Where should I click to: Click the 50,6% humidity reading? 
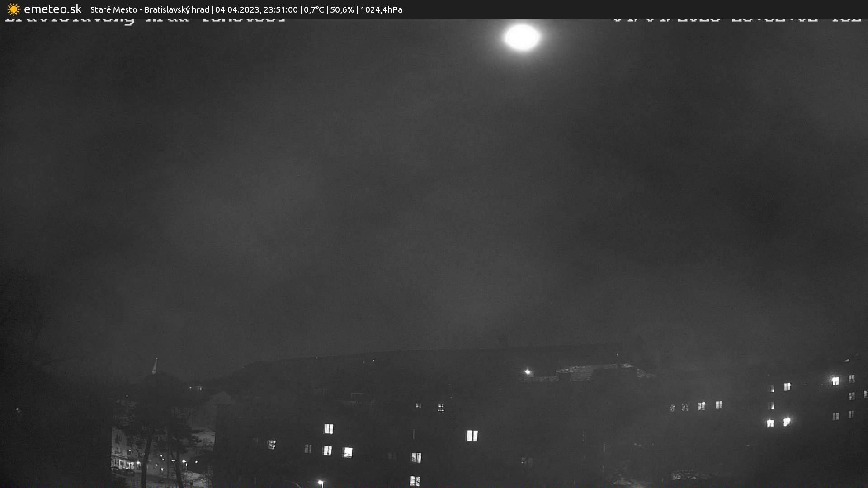[342, 9]
